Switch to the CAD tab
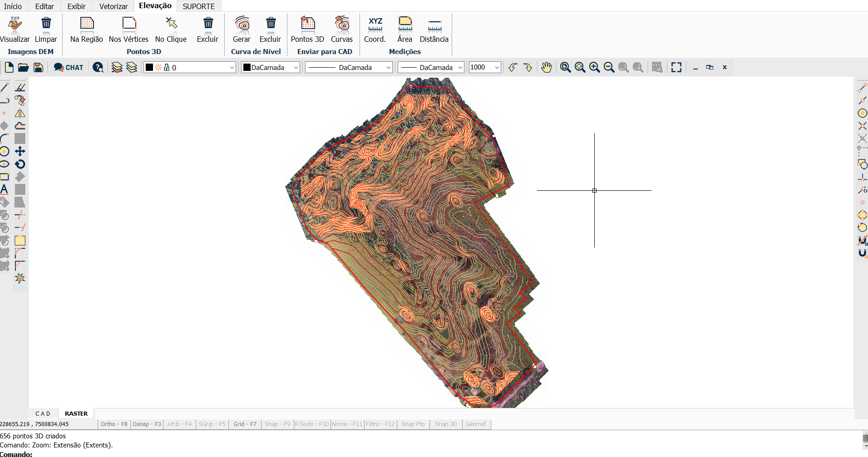This screenshot has width=868, height=457. 43,414
